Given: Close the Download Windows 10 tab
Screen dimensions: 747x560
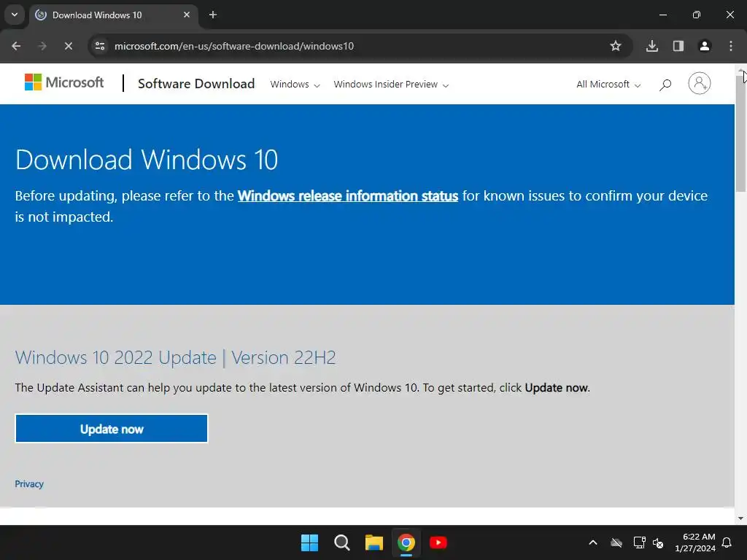Looking at the screenshot, I should 187,15.
